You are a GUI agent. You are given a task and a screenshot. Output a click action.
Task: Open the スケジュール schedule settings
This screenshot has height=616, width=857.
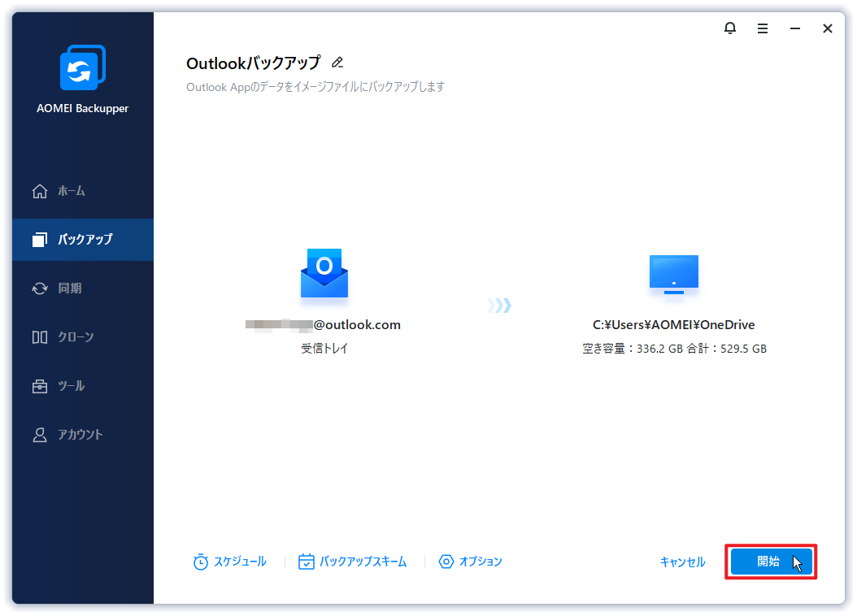point(229,562)
